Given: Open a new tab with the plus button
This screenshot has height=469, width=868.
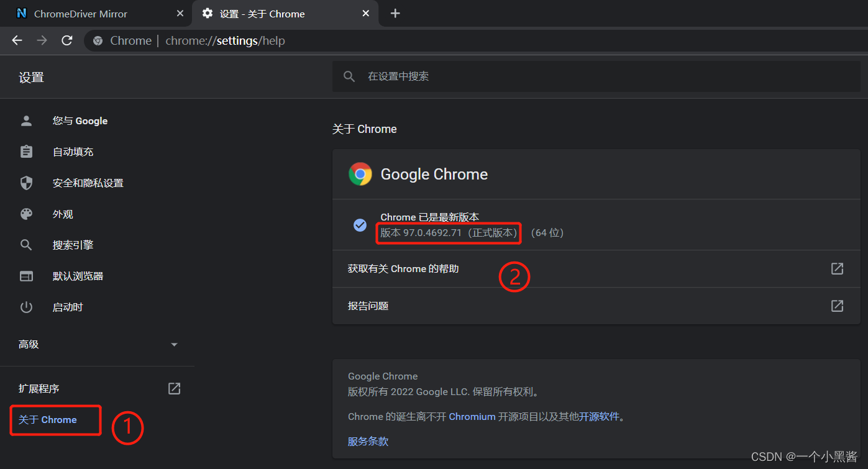Looking at the screenshot, I should point(395,13).
